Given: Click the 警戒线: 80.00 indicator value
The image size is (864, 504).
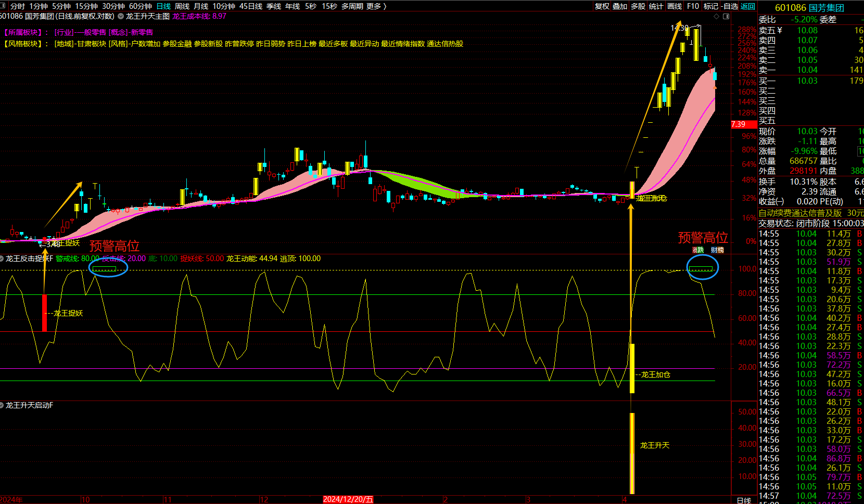Looking at the screenshot, I should pyautogui.click(x=78, y=259).
